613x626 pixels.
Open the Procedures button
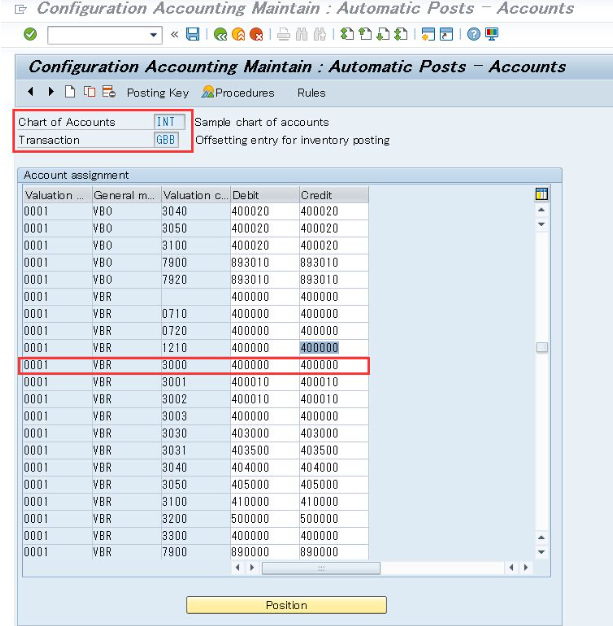(x=238, y=92)
